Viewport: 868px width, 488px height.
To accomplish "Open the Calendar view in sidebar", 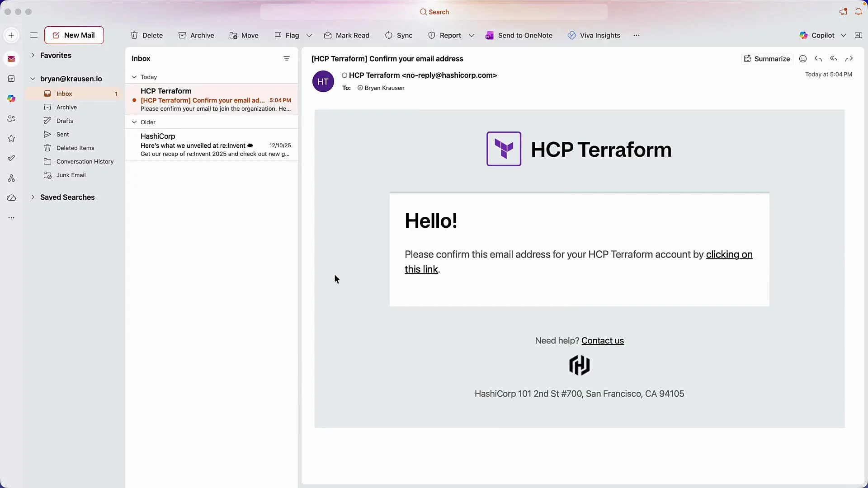I will 11,79.
